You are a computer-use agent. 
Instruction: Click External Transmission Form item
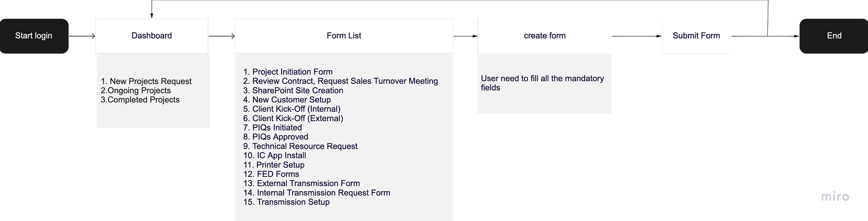[302, 184]
